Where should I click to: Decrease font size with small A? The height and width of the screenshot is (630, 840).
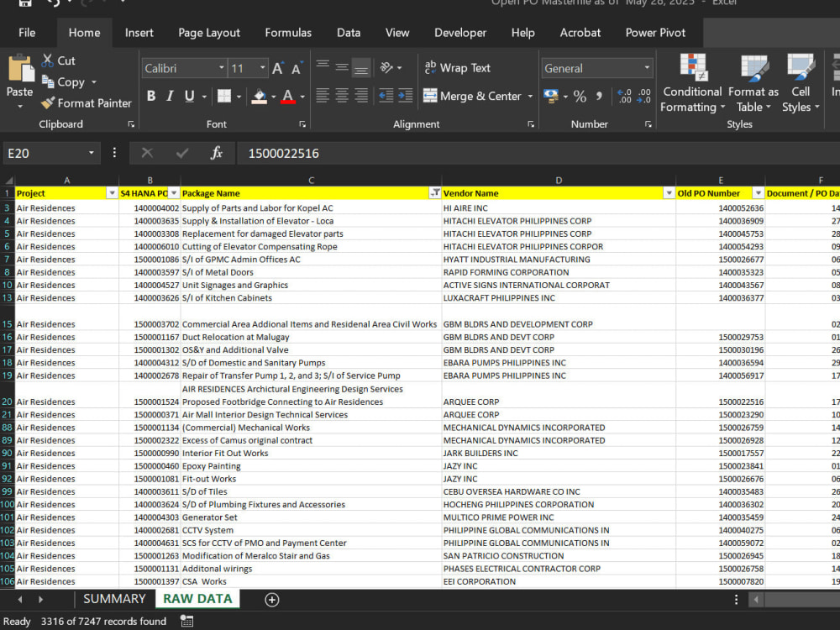pos(297,69)
